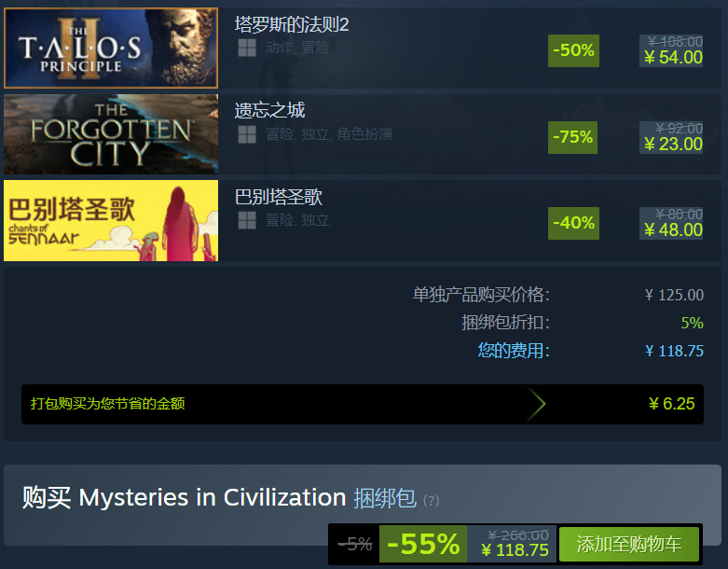Click the 巴别塔圣歌 game title
The height and width of the screenshot is (569, 728).
coord(279,197)
